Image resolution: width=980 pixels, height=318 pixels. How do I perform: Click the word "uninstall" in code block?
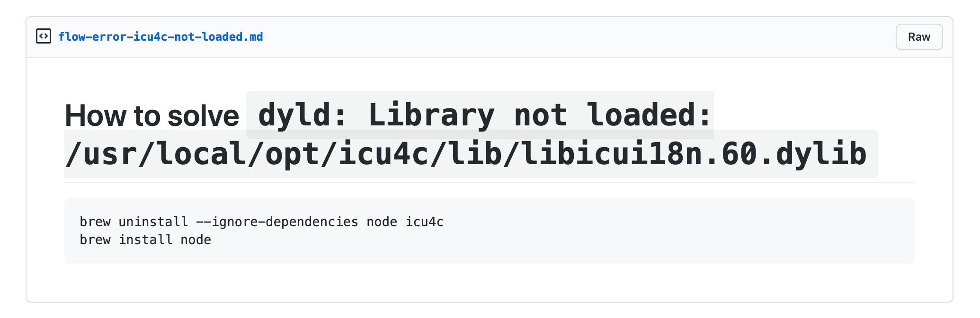click(153, 222)
